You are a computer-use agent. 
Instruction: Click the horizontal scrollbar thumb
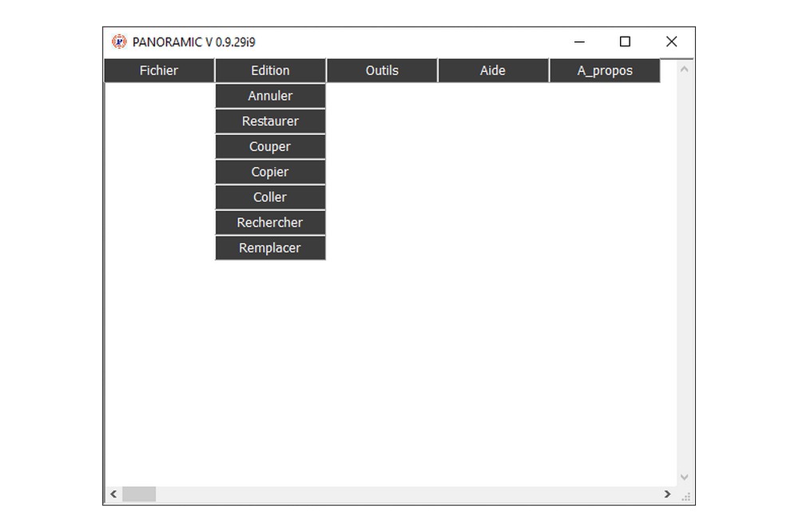tap(139, 494)
